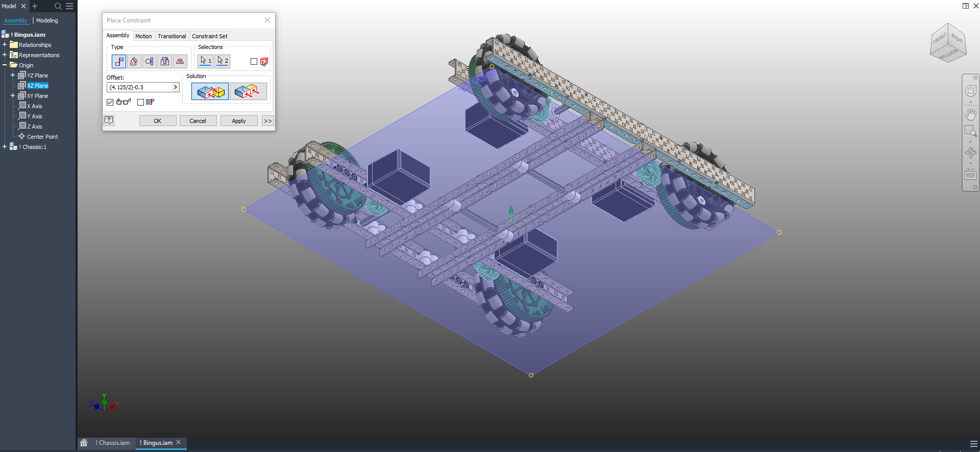This screenshot has height=452, width=980.
Task: Click the ViewCube RIGHT face
Action: [x=957, y=38]
